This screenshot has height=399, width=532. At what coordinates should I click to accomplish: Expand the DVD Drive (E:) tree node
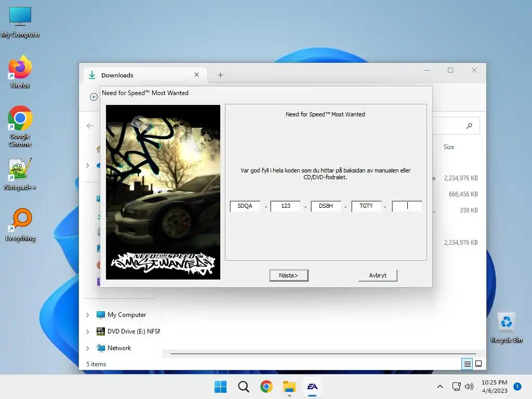(87, 331)
